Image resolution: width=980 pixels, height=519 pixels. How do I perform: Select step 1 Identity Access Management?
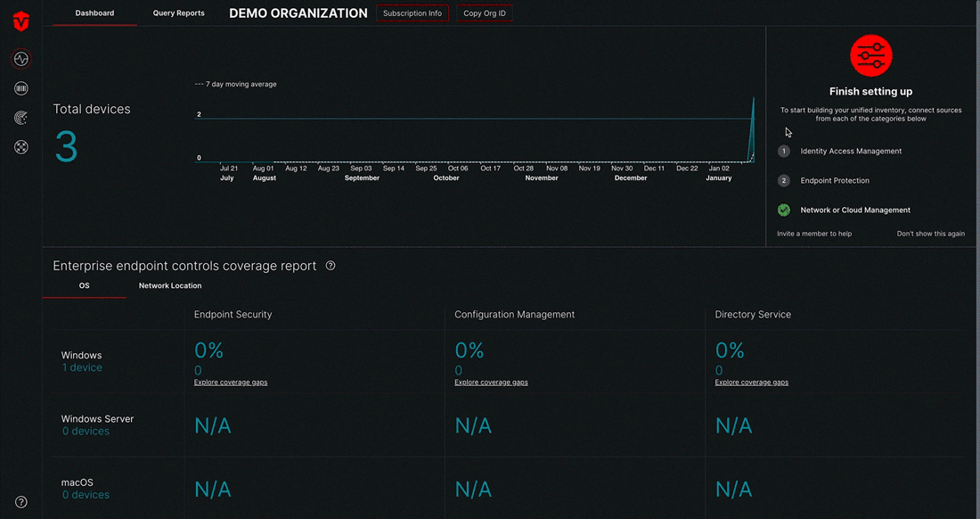[x=839, y=152]
